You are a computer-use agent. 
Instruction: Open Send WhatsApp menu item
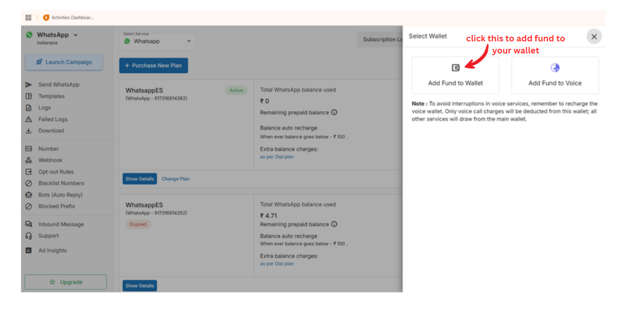coord(59,84)
